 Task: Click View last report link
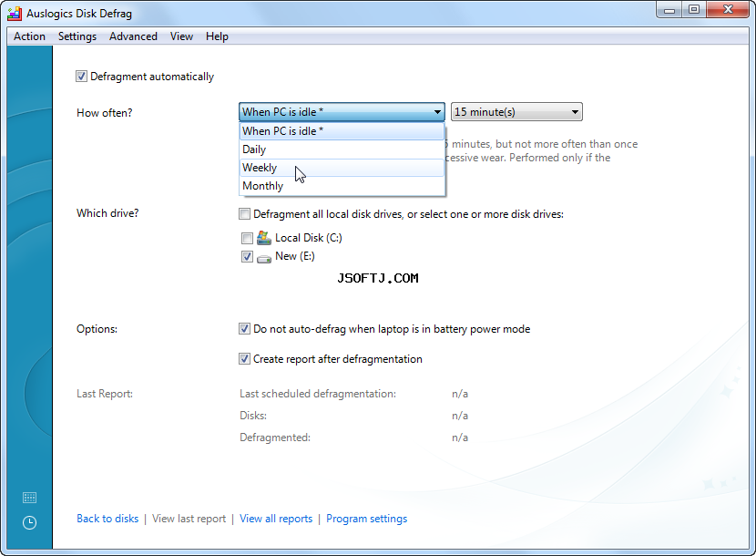click(x=189, y=519)
